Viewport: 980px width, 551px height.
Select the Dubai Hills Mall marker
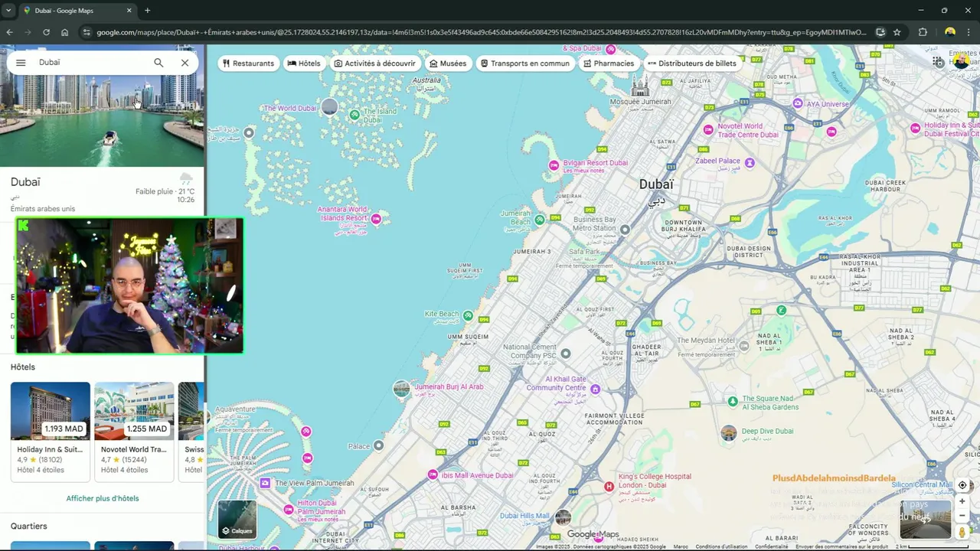tap(563, 518)
